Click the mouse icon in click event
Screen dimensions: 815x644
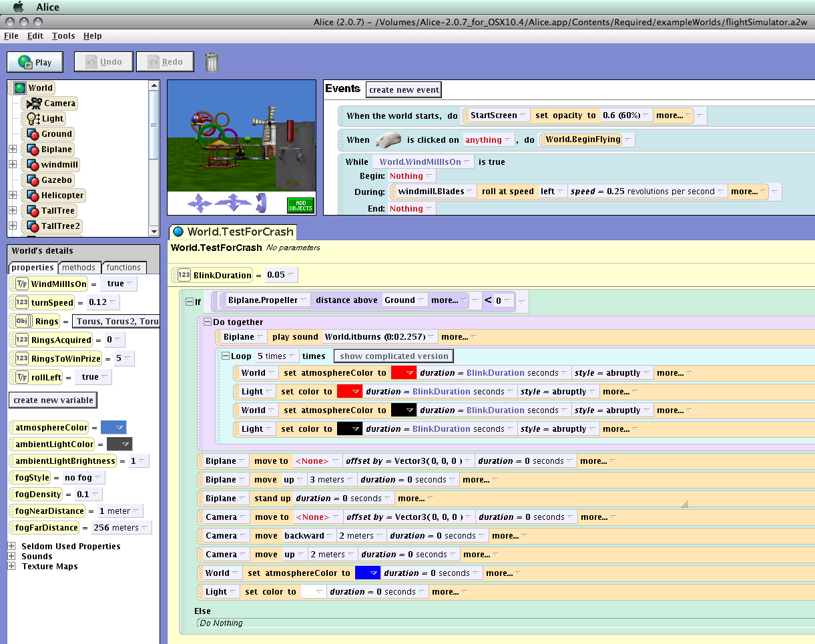tap(388, 139)
